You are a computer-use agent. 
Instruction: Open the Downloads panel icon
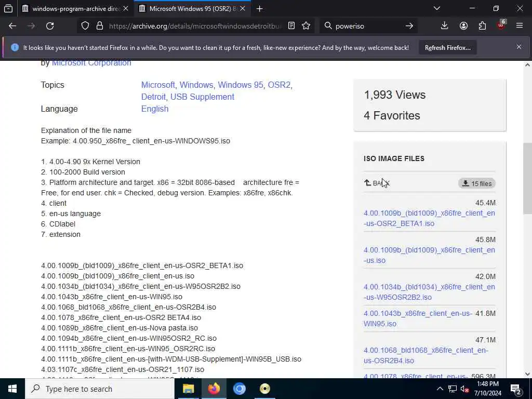445,26
